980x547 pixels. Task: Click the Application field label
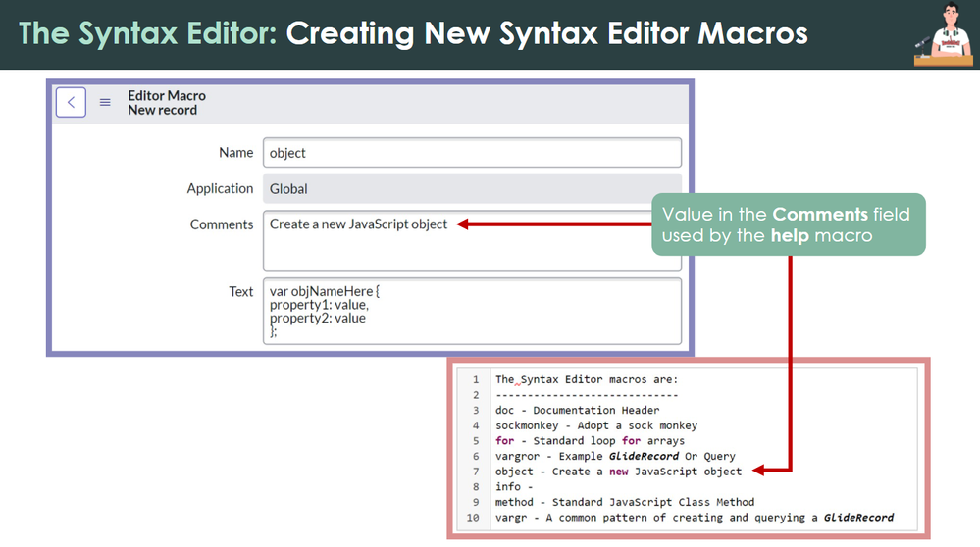click(220, 188)
